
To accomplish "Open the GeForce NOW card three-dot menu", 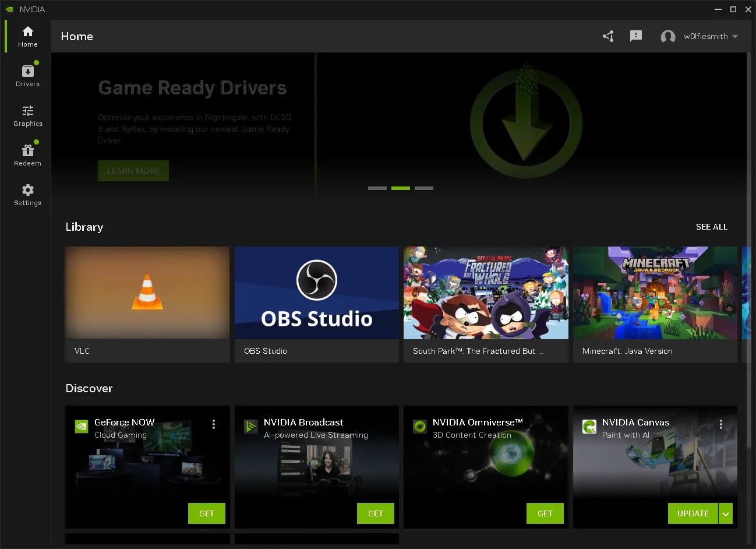I will [214, 424].
